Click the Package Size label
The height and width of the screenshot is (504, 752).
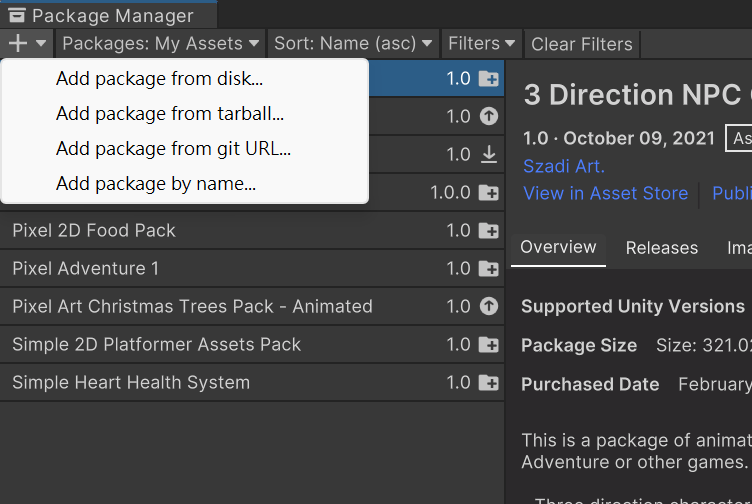tap(579, 345)
